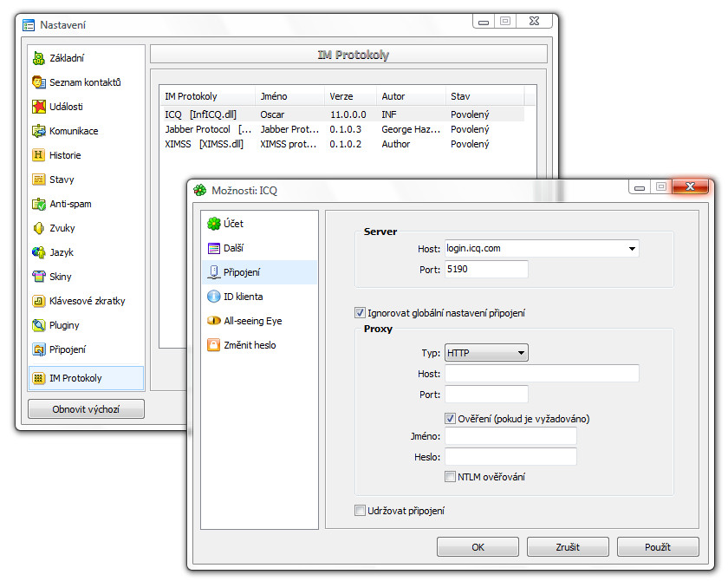The width and height of the screenshot is (728, 581).
Task: Click the Verze column header
Action: tap(350, 96)
